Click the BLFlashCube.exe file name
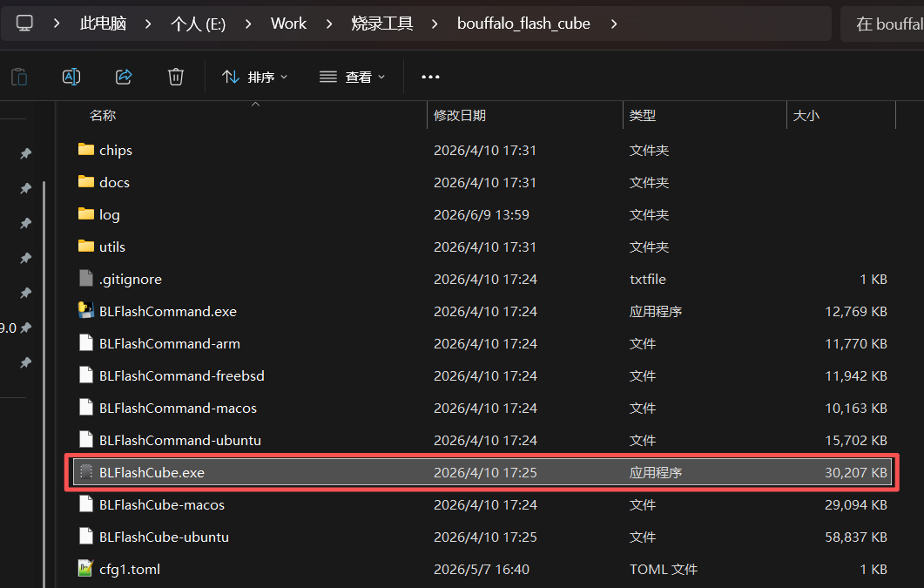Viewport: 924px width, 588px height. click(152, 472)
